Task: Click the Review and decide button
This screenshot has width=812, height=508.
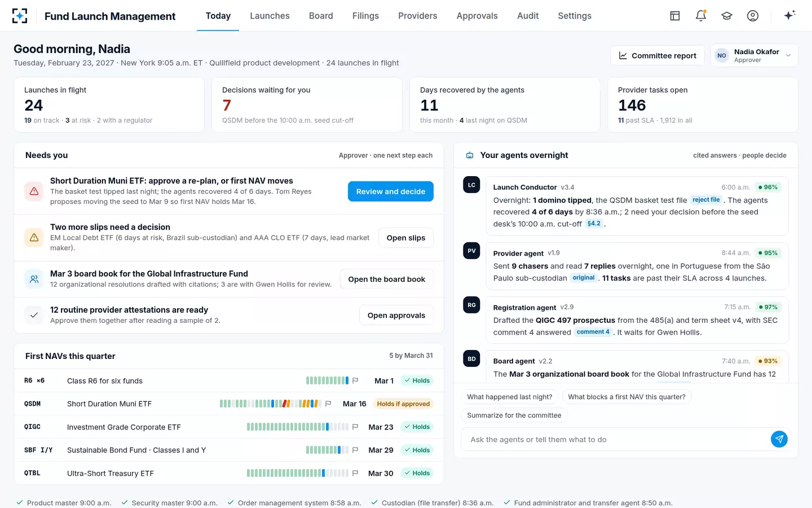Action: point(391,191)
